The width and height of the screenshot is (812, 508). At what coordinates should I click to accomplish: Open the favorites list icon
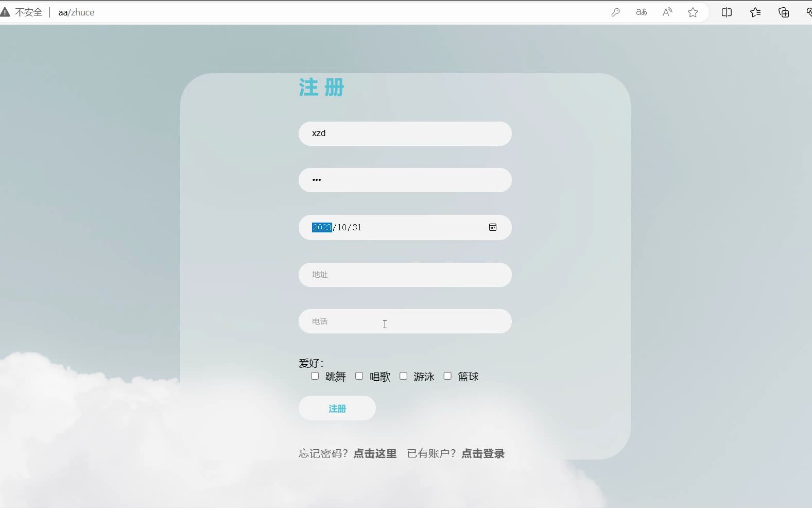(755, 12)
